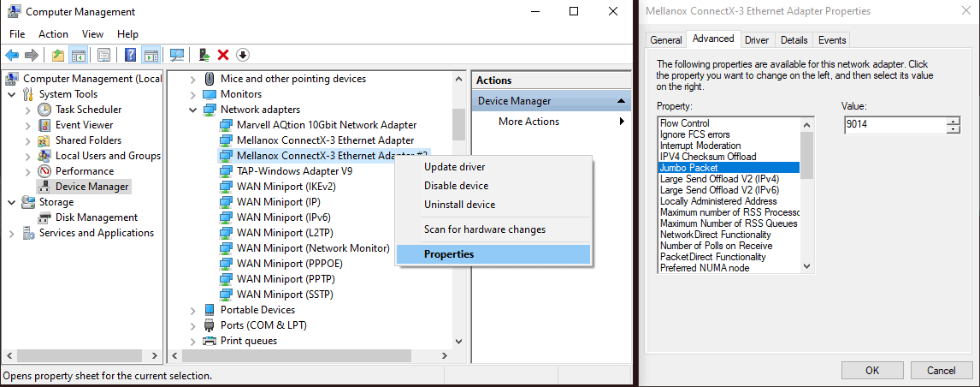Viewport: 980px width, 387px height.
Task: Click the red X Uninstall device icon
Action: [x=223, y=55]
